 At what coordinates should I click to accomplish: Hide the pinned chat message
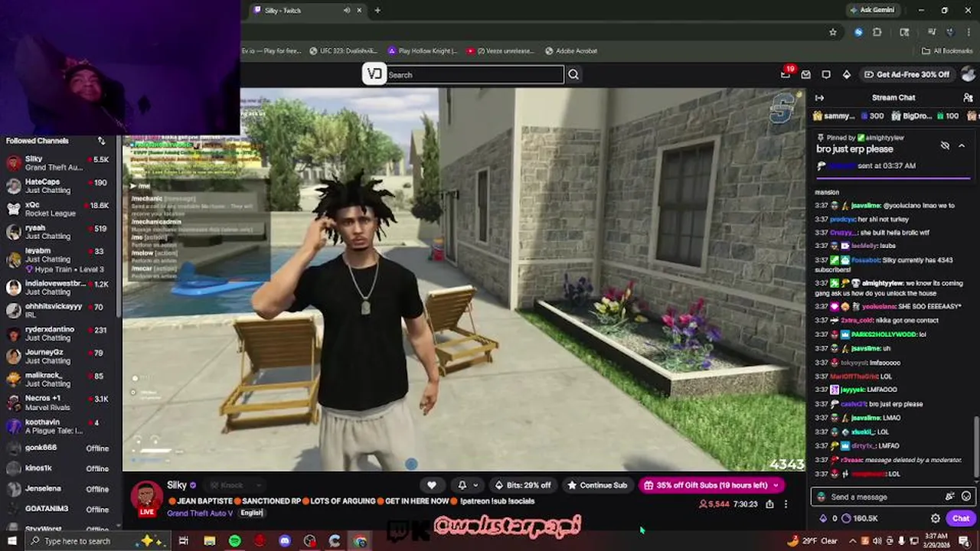click(x=945, y=145)
